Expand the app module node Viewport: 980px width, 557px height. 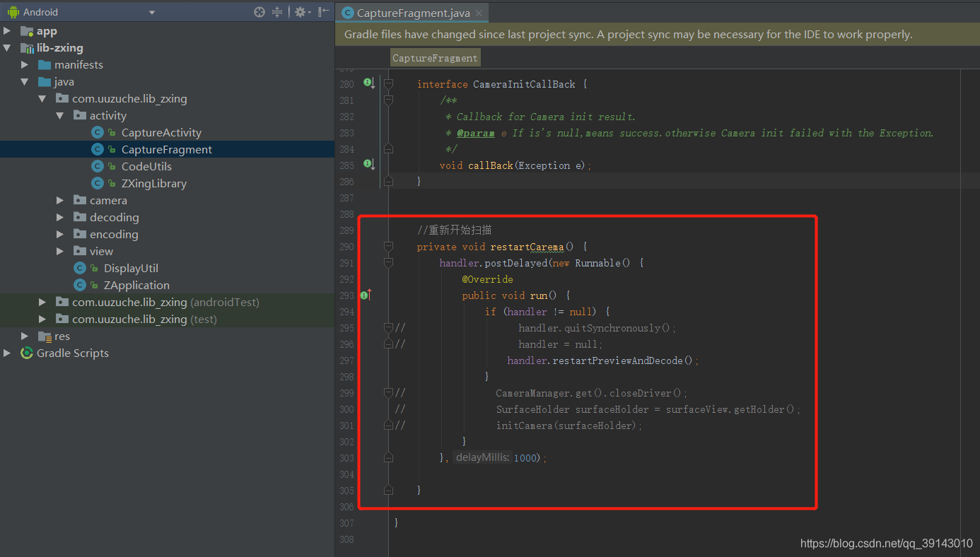pos(7,31)
